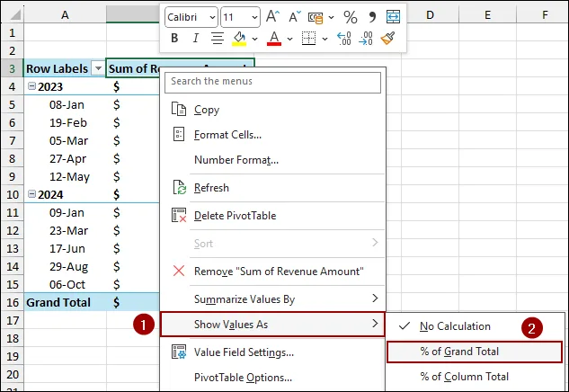Click the Search the menus field
The height and width of the screenshot is (392, 569).
[272, 83]
